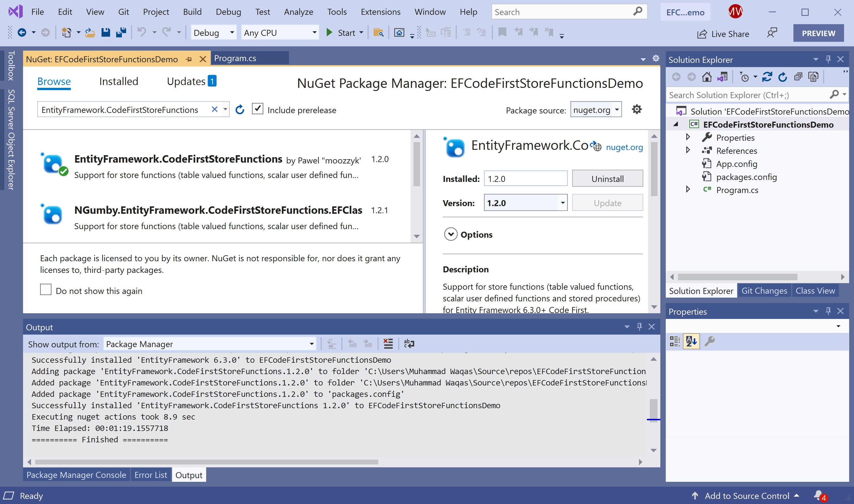
Task: Click Output horizontal scrollbar thumb
Action: pos(206,462)
